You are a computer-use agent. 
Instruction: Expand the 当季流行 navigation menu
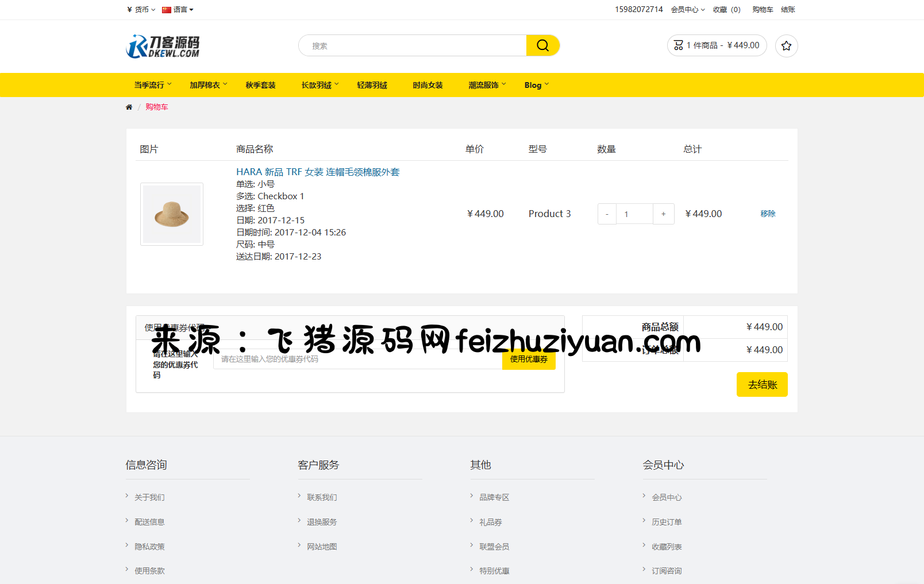[x=152, y=85]
